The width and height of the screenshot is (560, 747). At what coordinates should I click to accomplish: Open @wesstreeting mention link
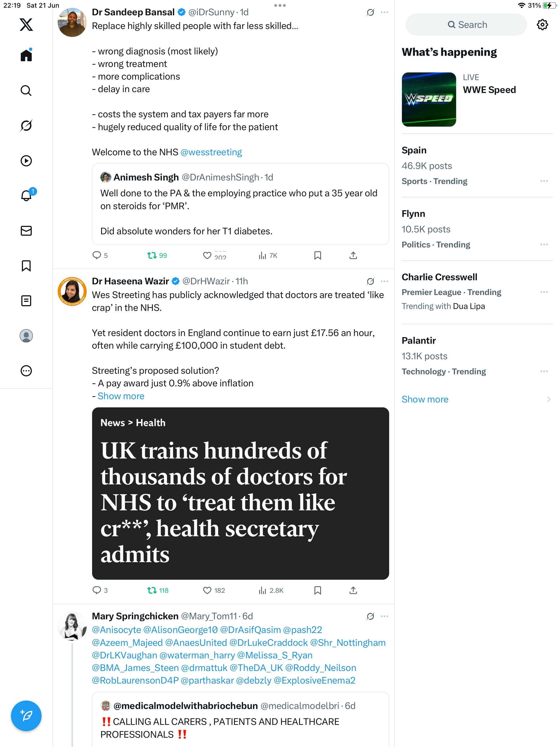click(x=211, y=152)
